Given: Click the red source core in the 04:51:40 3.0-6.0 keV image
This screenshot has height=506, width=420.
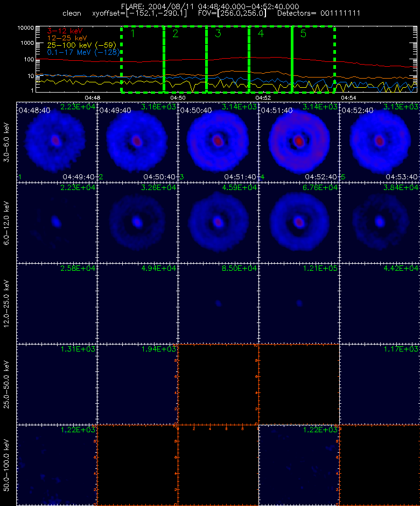Looking at the screenshot, I should point(299,141).
